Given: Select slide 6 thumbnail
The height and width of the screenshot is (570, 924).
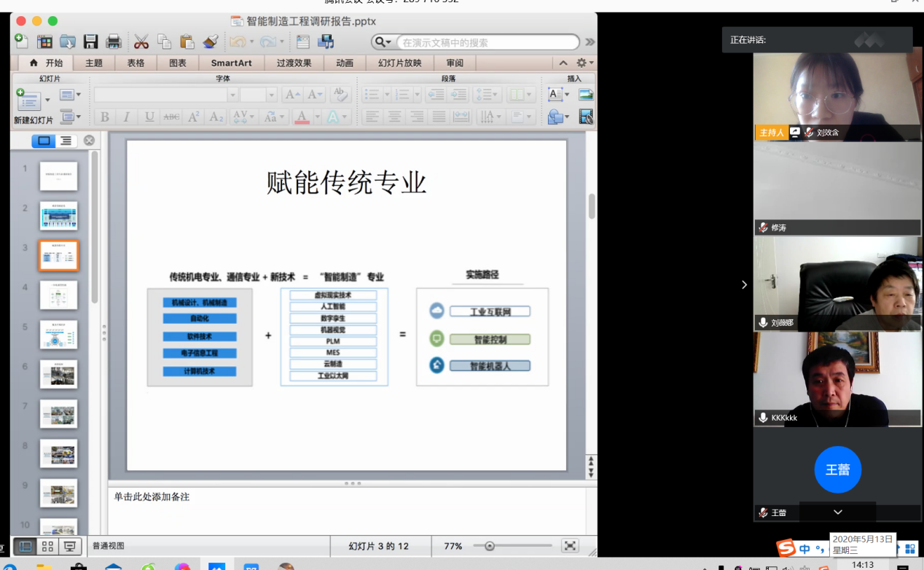Looking at the screenshot, I should point(58,374).
